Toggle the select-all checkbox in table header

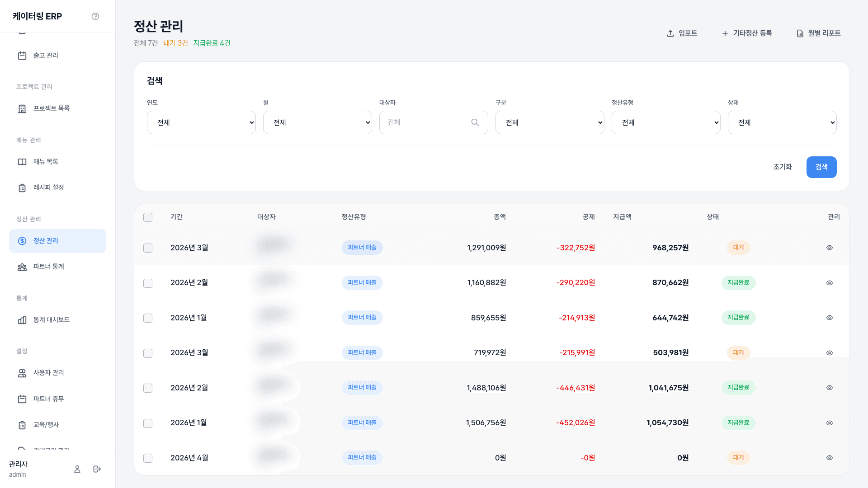click(148, 217)
